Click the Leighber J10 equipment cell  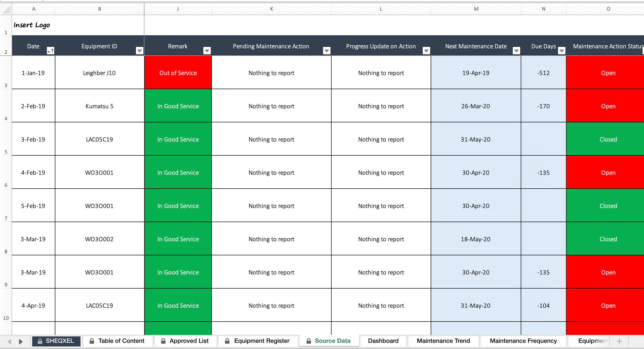click(x=99, y=73)
